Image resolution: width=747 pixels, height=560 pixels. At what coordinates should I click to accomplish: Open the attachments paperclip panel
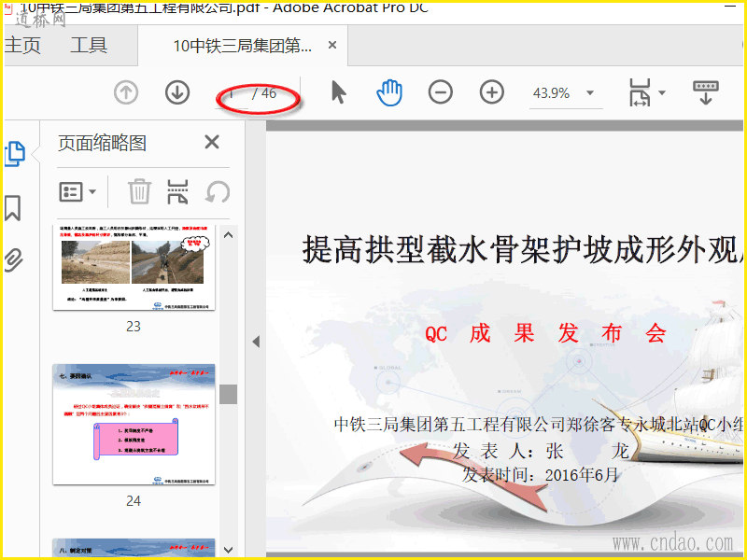click(x=13, y=259)
